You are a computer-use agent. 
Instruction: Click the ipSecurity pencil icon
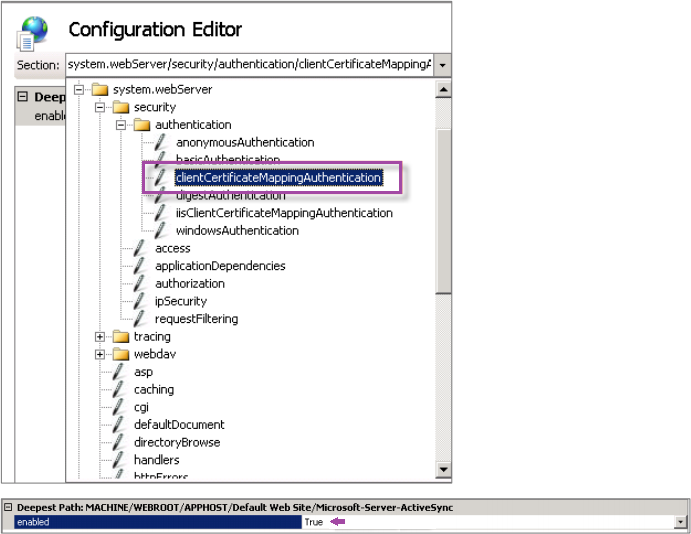[139, 301]
